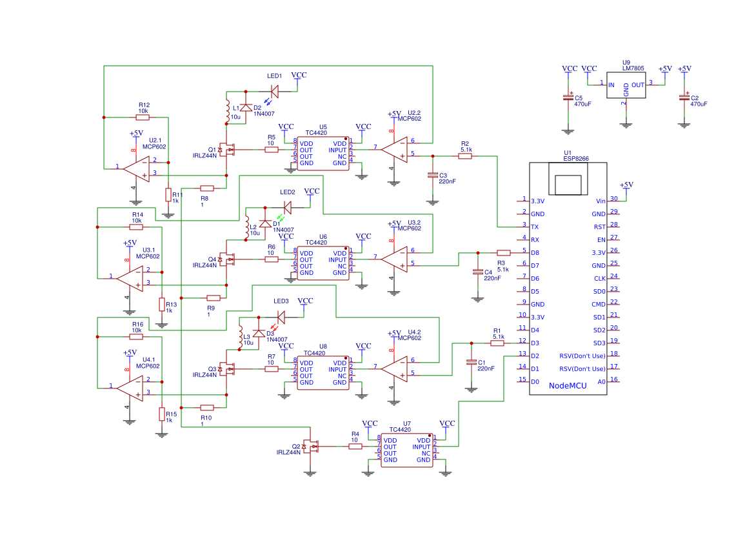Click the R11 1k vertical resistor
The width and height of the screenshot is (756, 535).
(x=168, y=195)
